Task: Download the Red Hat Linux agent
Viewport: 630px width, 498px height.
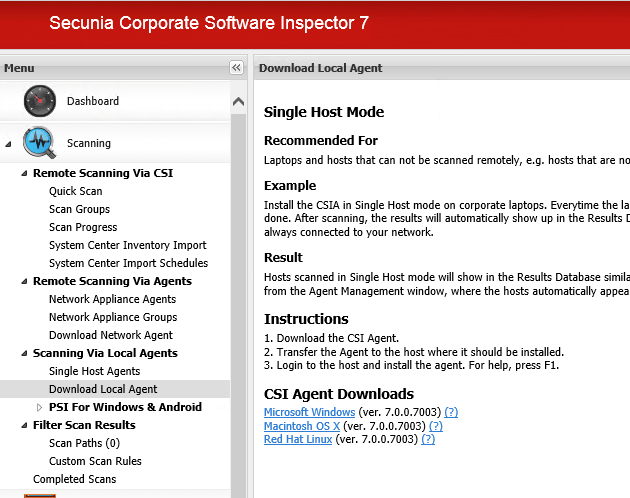Action: (x=298, y=439)
